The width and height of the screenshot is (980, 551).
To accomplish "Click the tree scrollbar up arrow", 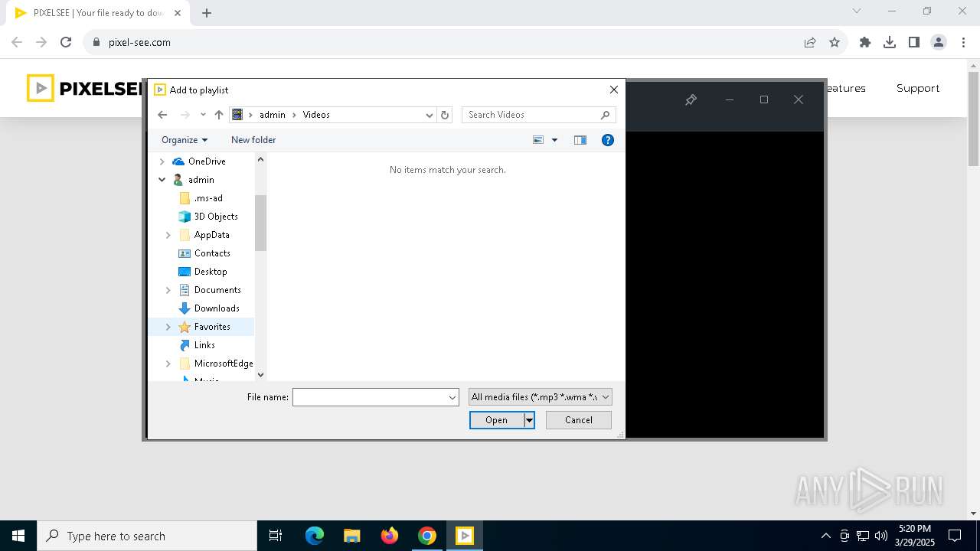I will pos(260,159).
